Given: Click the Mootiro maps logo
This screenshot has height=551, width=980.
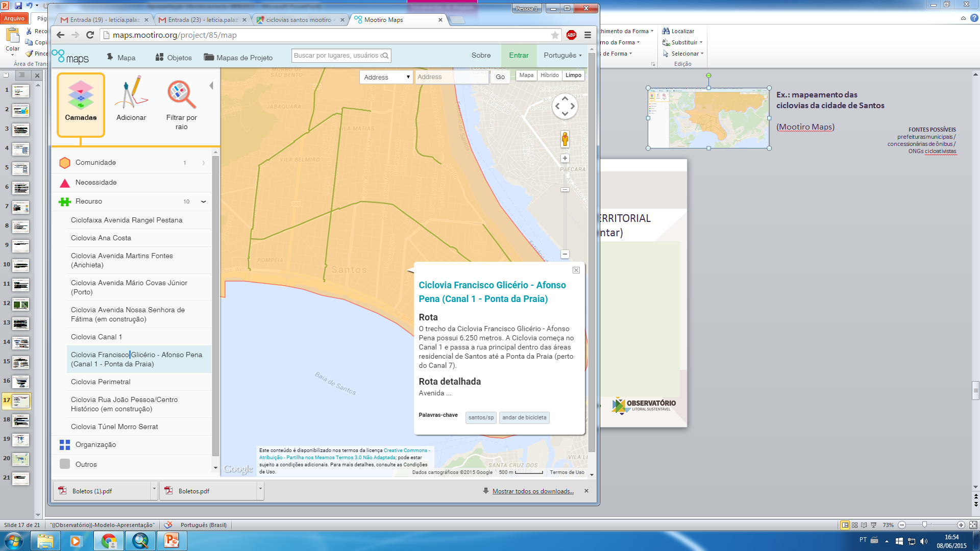Looking at the screenshot, I should tap(70, 57).
